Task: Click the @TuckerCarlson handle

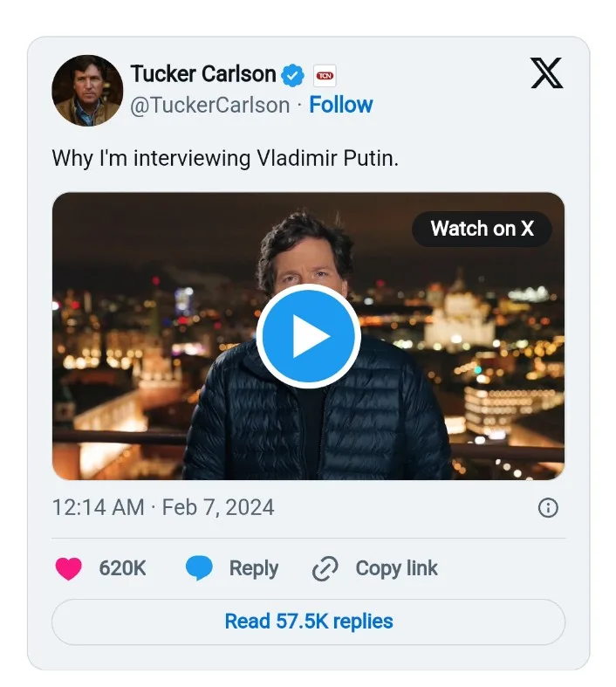Action: 209,106
